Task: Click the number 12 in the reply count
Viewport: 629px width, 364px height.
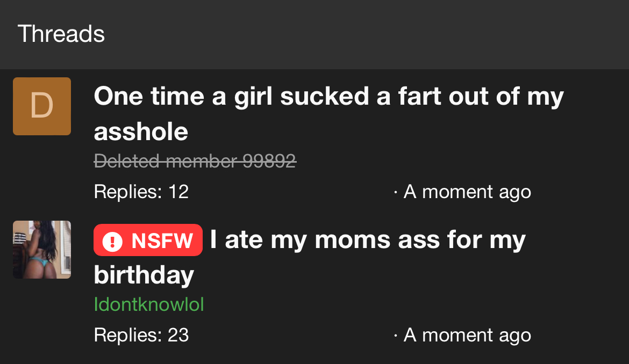Action: [x=178, y=192]
